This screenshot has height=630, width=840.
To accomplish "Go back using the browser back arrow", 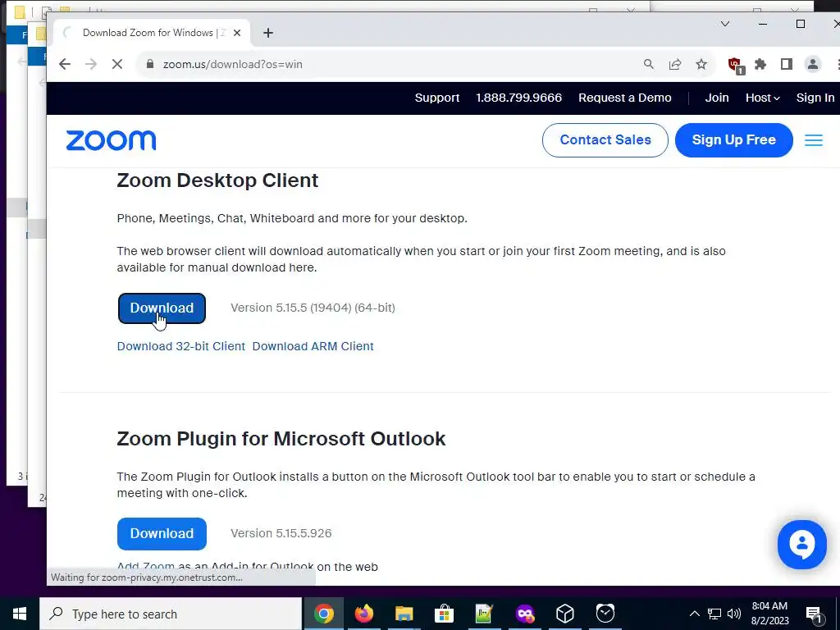I will 65,64.
